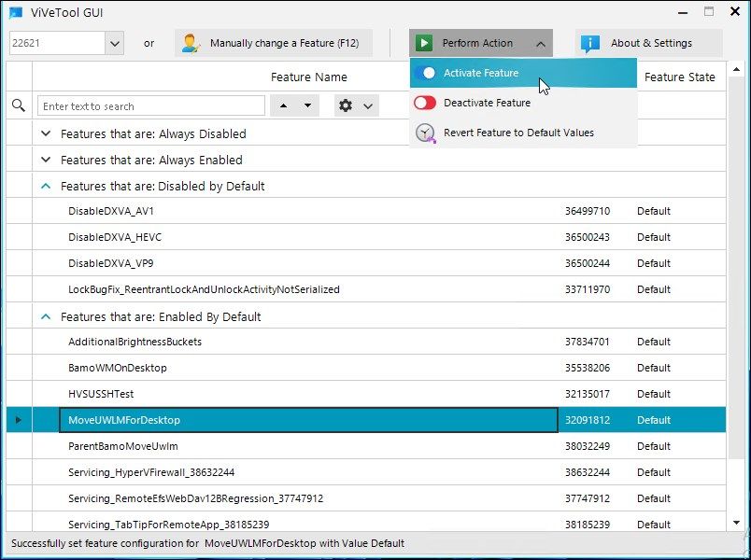Click the green play icon on Perform Action
The image size is (751, 560).
425,42
